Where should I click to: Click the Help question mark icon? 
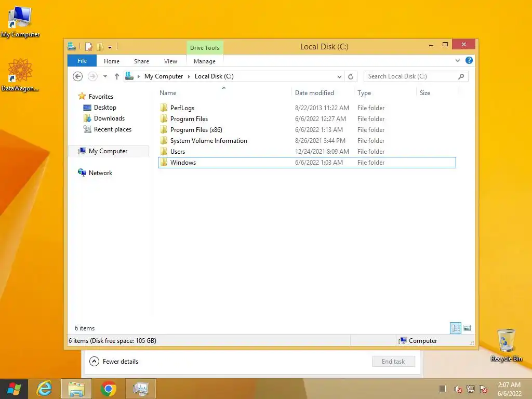(x=469, y=60)
